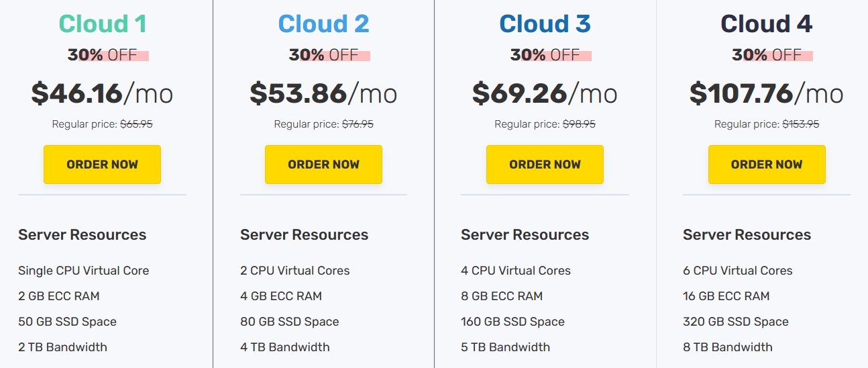The image size is (868, 368).
Task: Pick the $107.76/mo price
Action: click(766, 93)
